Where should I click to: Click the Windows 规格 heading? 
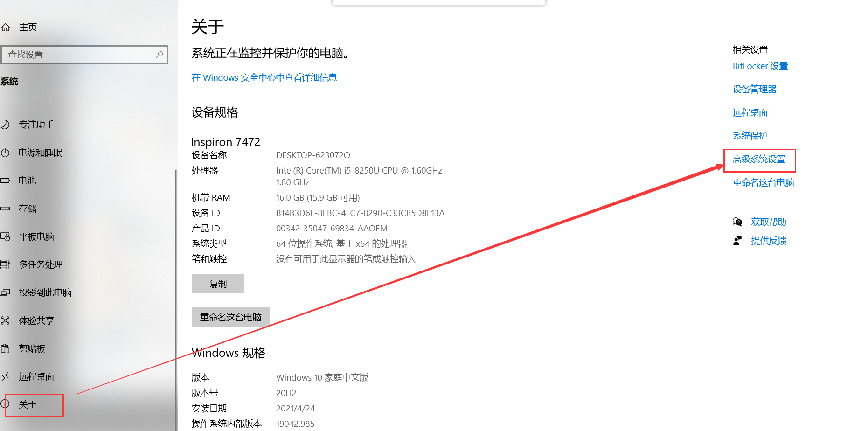pyautogui.click(x=229, y=353)
